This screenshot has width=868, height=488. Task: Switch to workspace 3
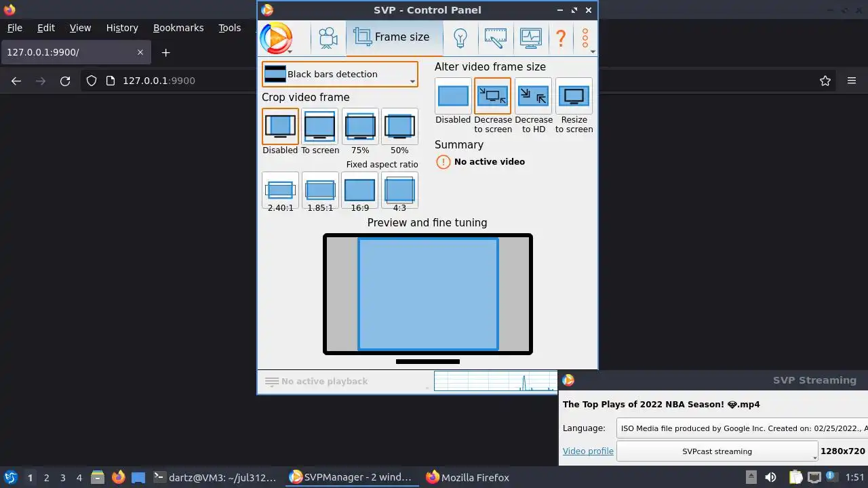pos(62,478)
